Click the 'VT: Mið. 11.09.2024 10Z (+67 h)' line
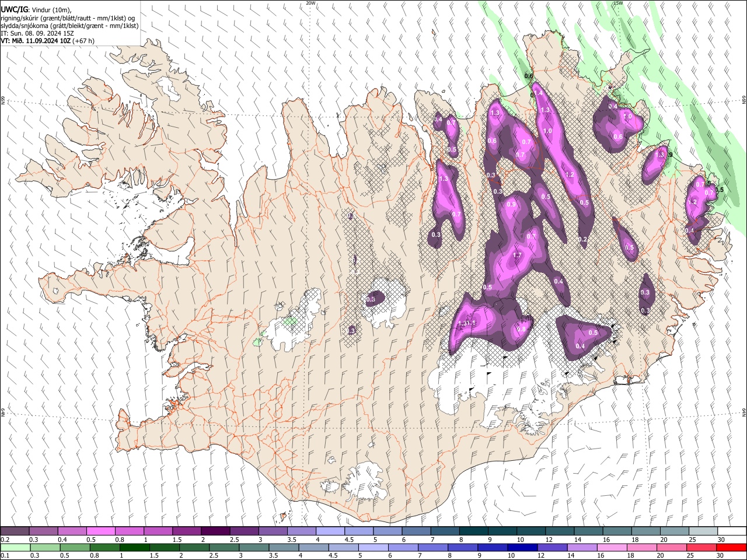 (48, 41)
